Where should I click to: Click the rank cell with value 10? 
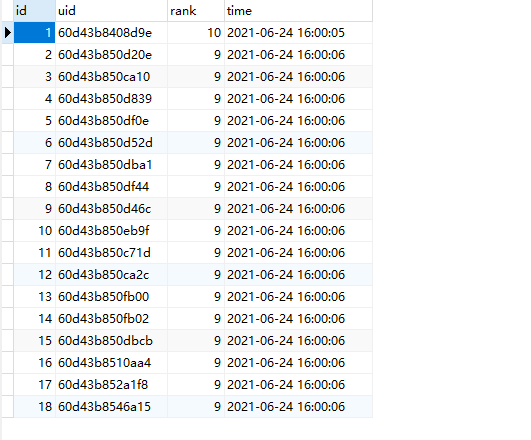coord(196,33)
